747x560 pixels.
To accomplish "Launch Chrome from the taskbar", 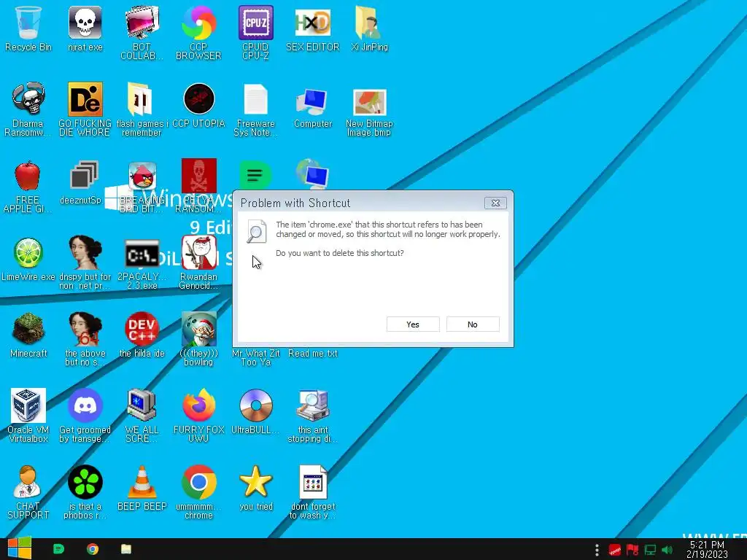I will 93,549.
